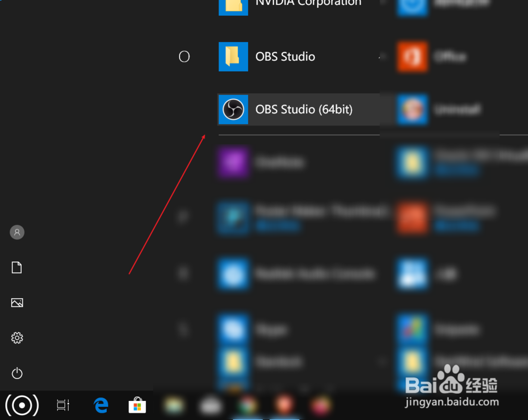The image size is (528, 420).
Task: Open the OBS Studio folder entry
Action: (x=299, y=56)
